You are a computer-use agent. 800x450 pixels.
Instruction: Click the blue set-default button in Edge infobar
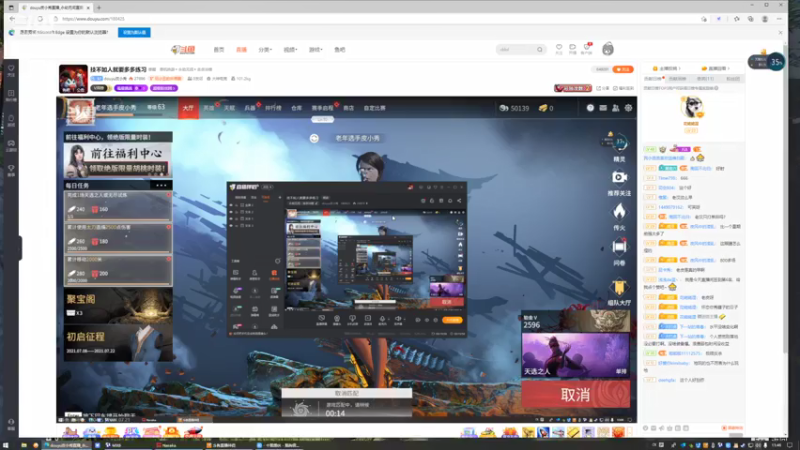click(134, 32)
